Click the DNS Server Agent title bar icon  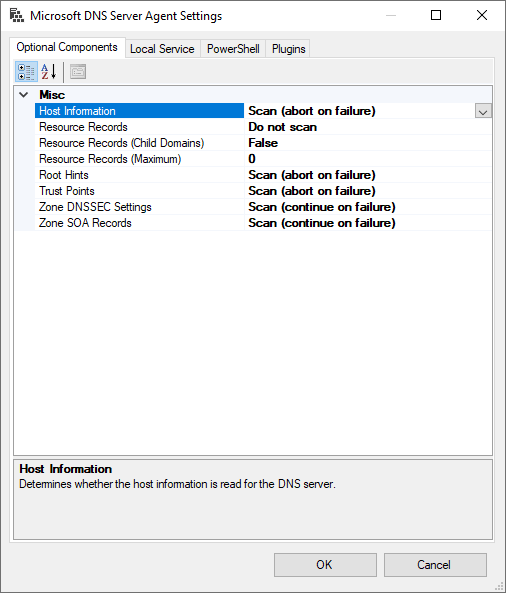[16, 16]
